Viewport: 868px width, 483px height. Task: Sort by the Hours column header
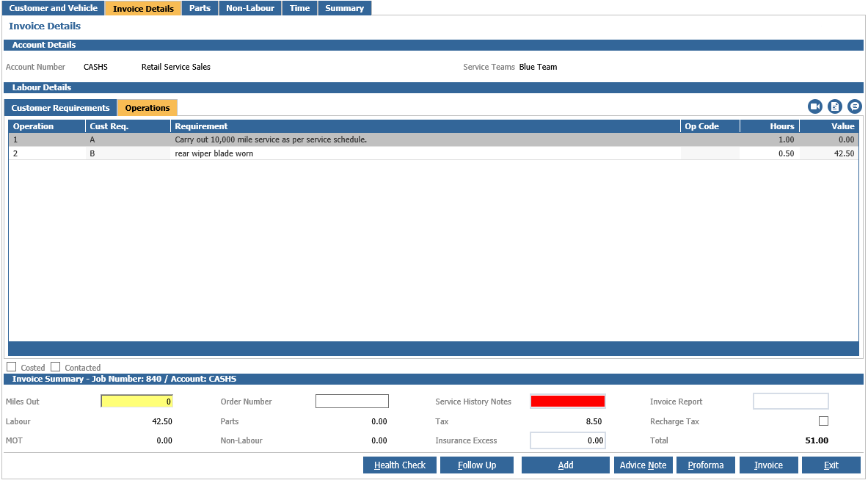click(x=769, y=126)
